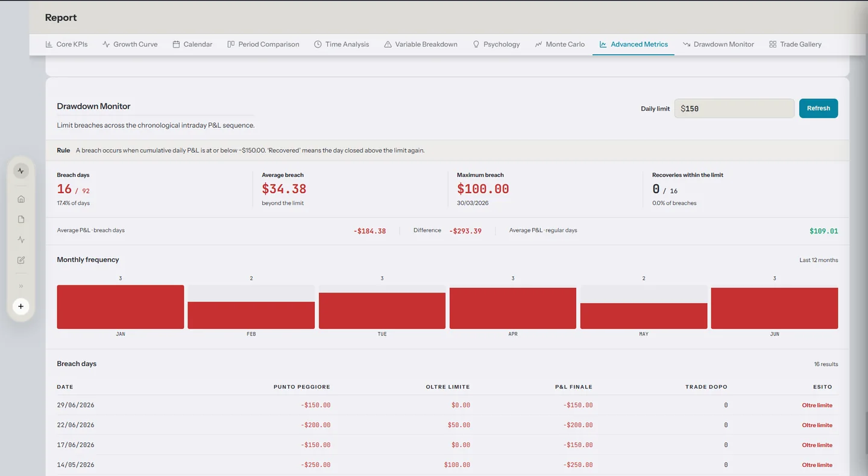Click the Recoveries 0 / 16 figure
The width and height of the screenshot is (868, 476).
pyautogui.click(x=665, y=189)
